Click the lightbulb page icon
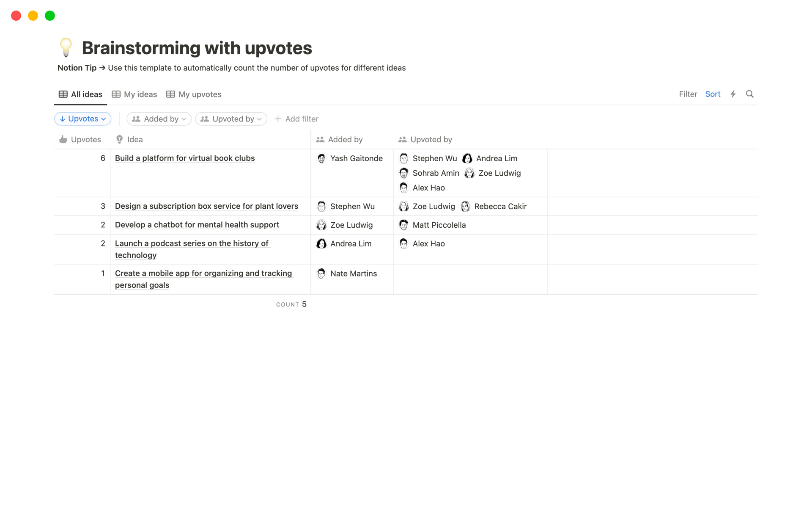 click(66, 47)
